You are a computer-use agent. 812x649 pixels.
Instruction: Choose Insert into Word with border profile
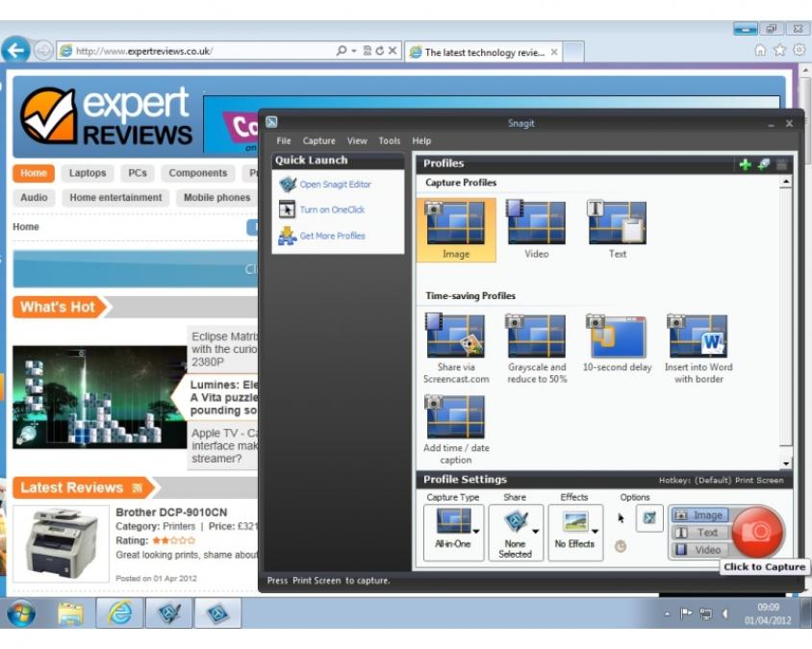point(698,348)
